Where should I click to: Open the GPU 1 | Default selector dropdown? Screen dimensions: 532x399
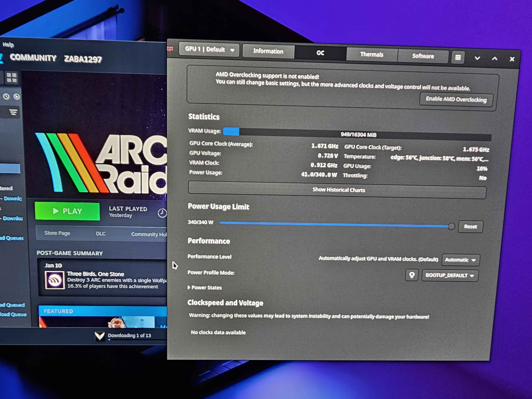(x=209, y=50)
